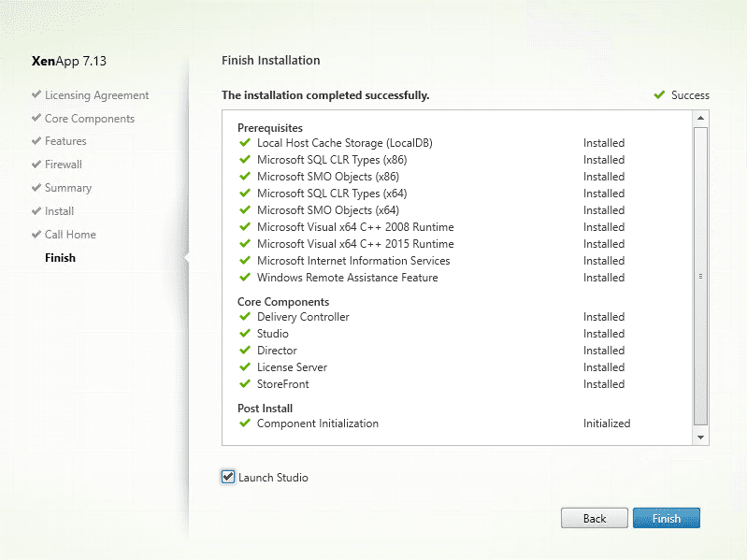
Task: Click checkmark beside Windows Remote Assistance Feature
Action: click(x=245, y=277)
